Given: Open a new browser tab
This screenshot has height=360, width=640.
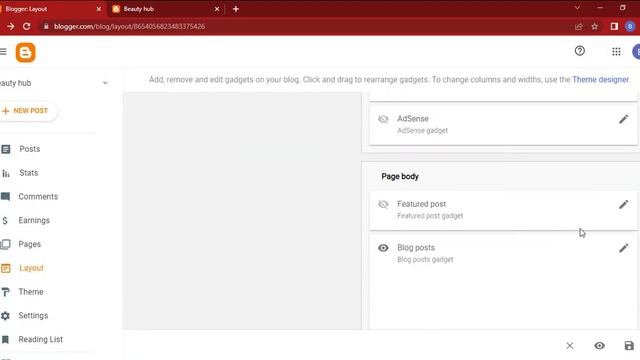Looking at the screenshot, I should click(236, 9).
